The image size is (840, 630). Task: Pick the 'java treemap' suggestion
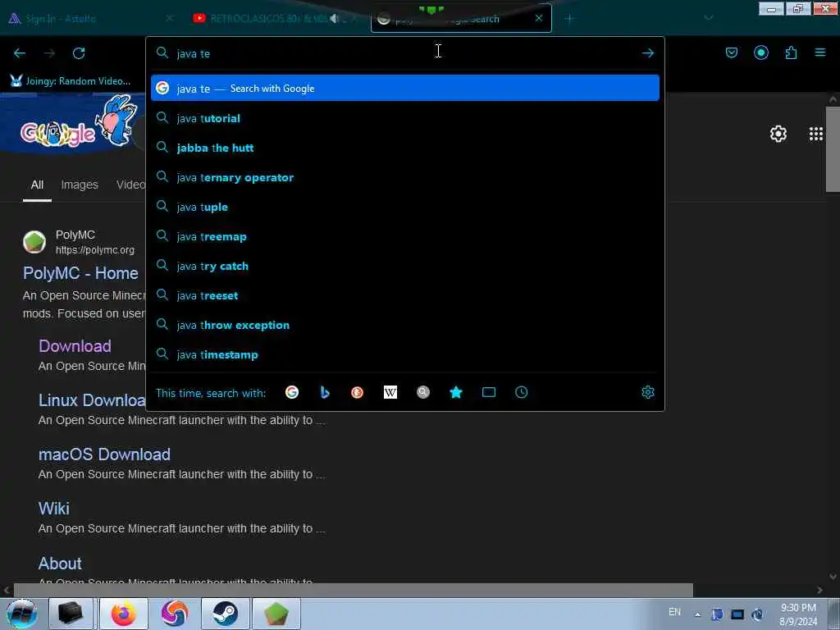coord(405,236)
